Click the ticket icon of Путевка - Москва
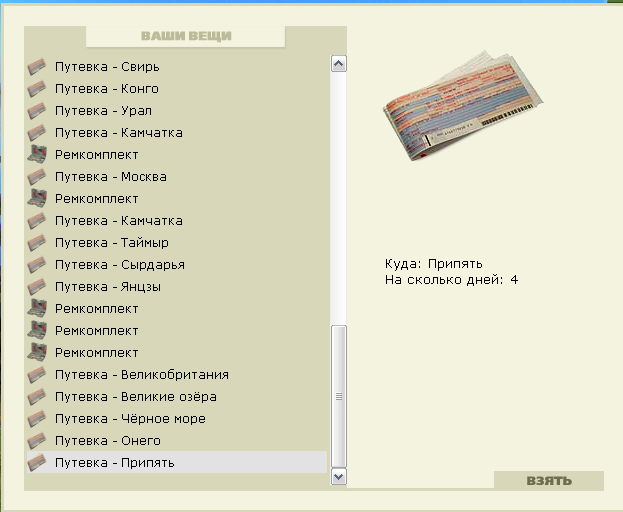 click(37, 177)
